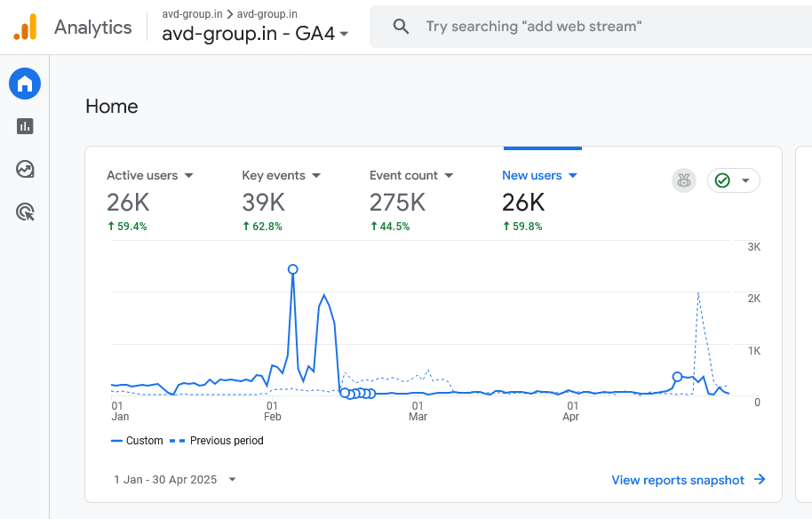Click the avd-group.in breadcrumb account link
The image size is (812, 519).
click(192, 13)
